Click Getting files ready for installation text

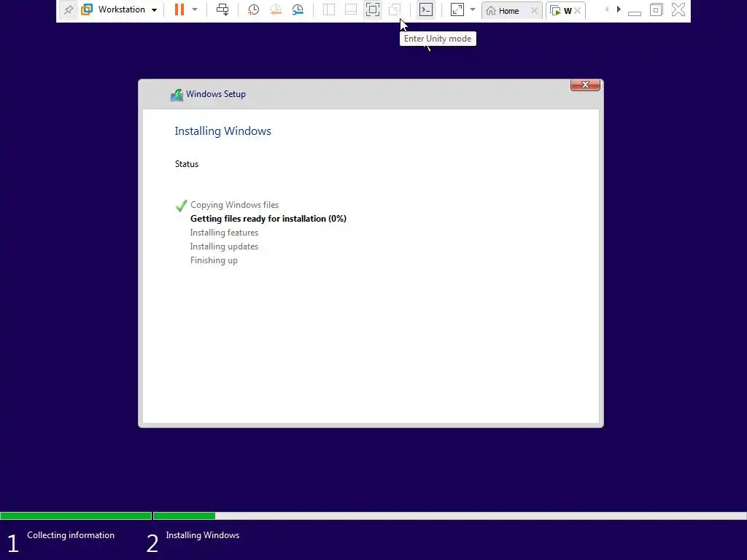pyautogui.click(x=268, y=219)
